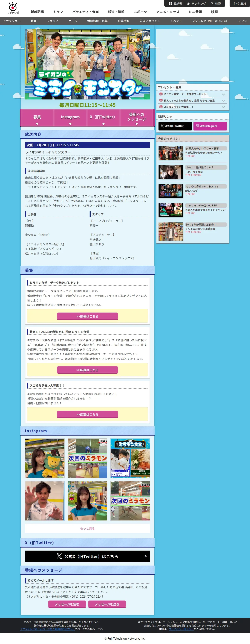Click gift icon beside スゴ技ミラモン大募集

coord(161,107)
